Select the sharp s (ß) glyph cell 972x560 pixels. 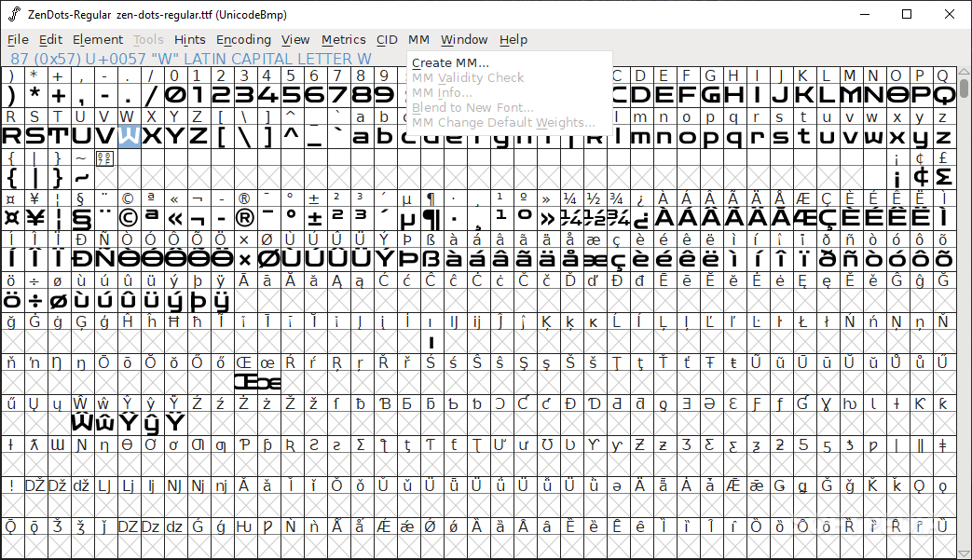[x=431, y=259]
